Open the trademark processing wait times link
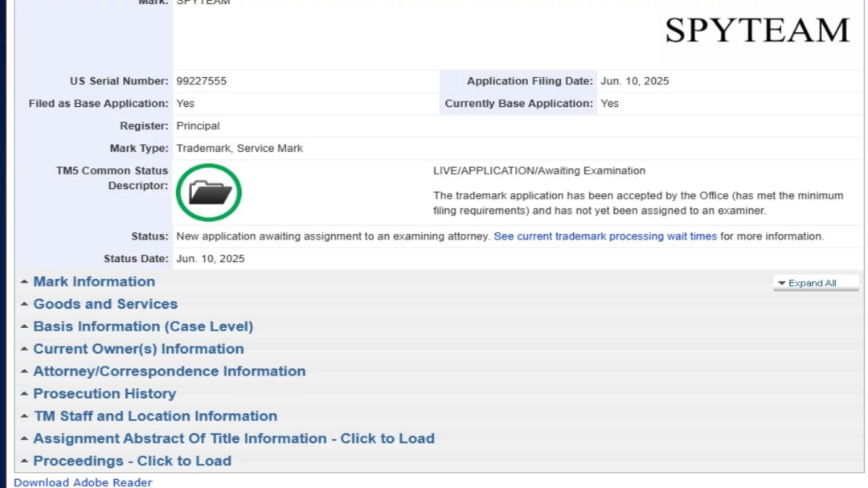Screen dimensions: 868x488 pyautogui.click(x=604, y=236)
